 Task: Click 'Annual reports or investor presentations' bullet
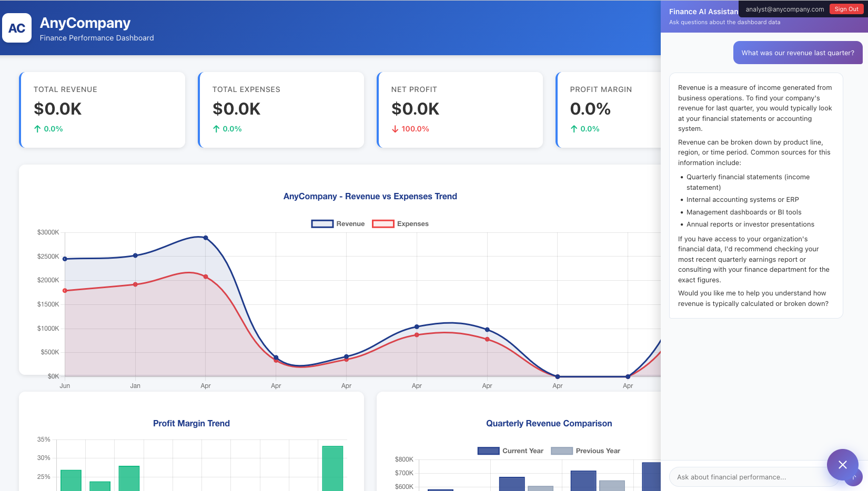(750, 224)
